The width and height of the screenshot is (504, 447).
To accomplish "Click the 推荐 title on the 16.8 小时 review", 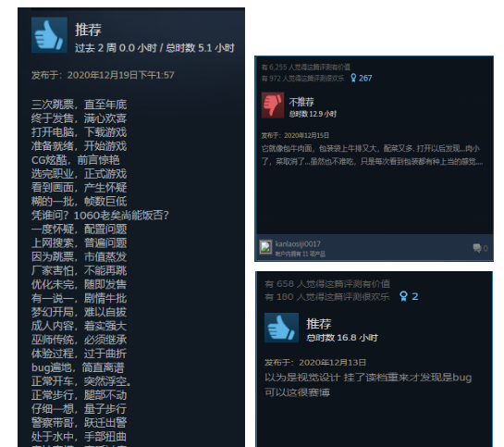I will click(x=318, y=324).
